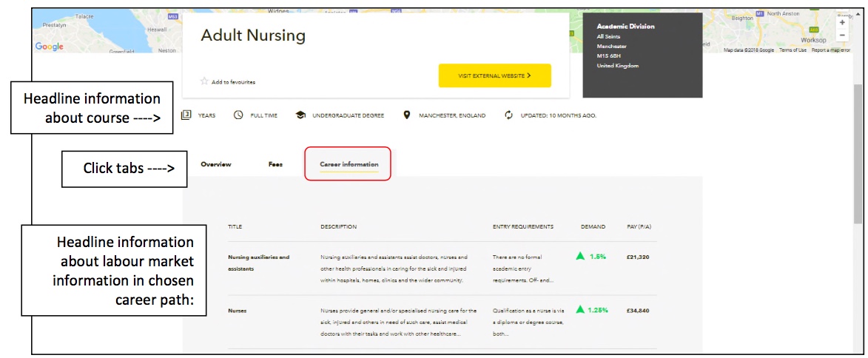The height and width of the screenshot is (358, 868).
Task: Click the MANCHESTER, ENGLAND location text
Action: point(452,115)
